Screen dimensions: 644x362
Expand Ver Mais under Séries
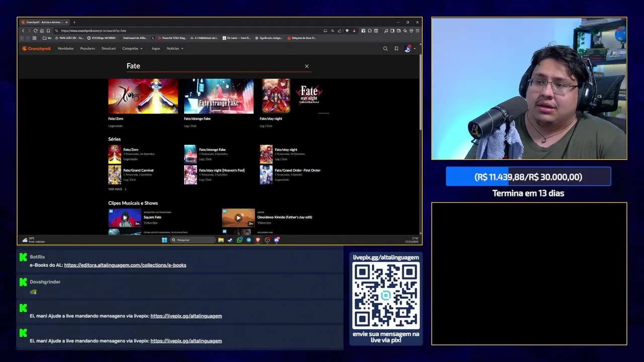click(117, 189)
